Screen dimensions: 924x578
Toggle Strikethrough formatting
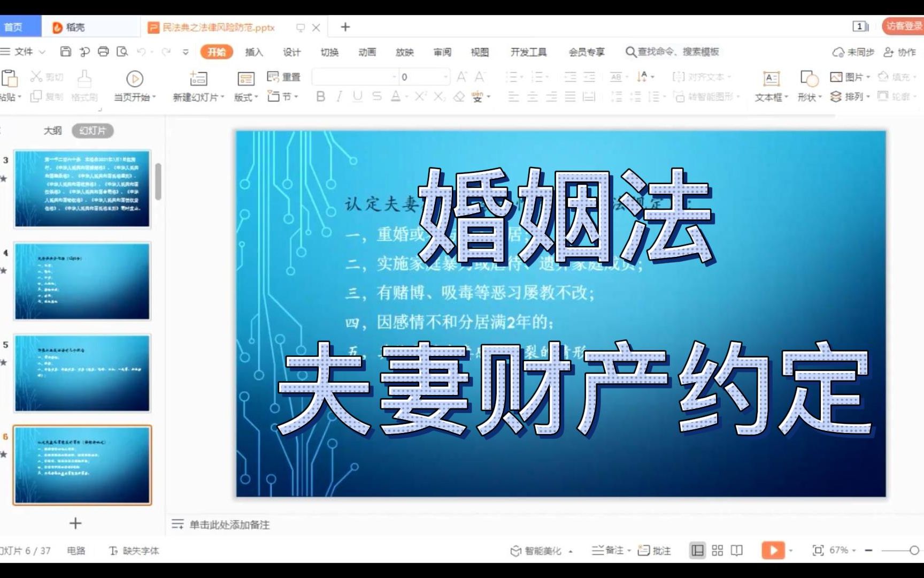click(x=377, y=97)
